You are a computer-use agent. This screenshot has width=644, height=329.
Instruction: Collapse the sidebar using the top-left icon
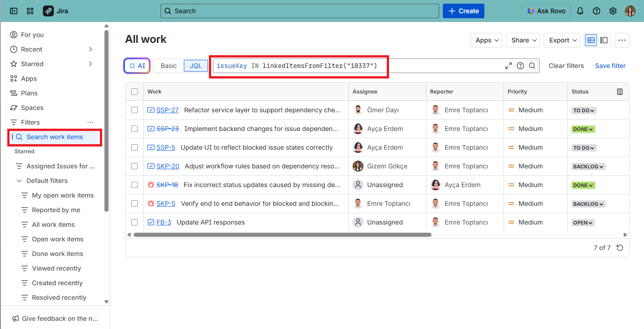pyautogui.click(x=14, y=11)
